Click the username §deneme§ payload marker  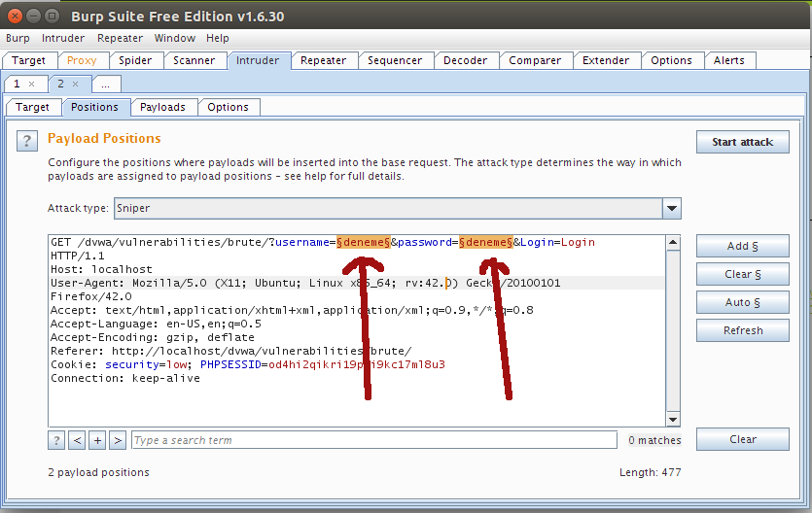[364, 242]
